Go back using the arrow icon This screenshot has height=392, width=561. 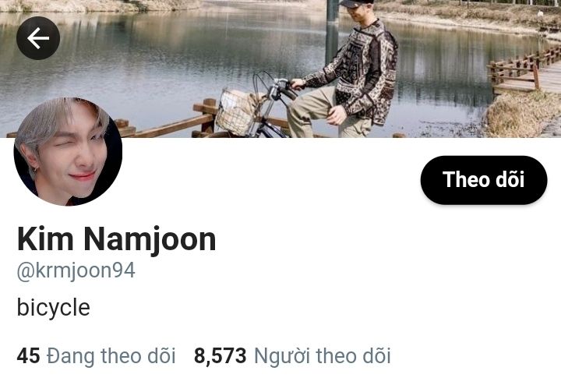(x=38, y=38)
